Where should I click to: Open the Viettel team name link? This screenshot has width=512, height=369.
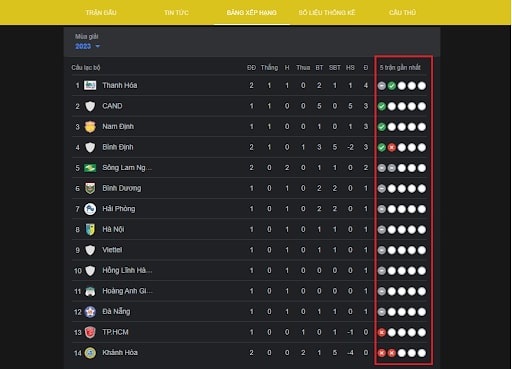point(112,250)
